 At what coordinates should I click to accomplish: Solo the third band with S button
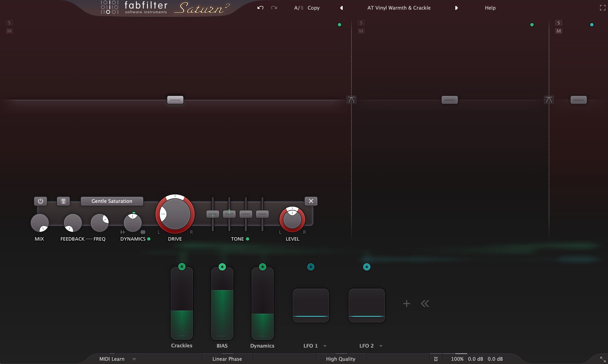point(558,23)
